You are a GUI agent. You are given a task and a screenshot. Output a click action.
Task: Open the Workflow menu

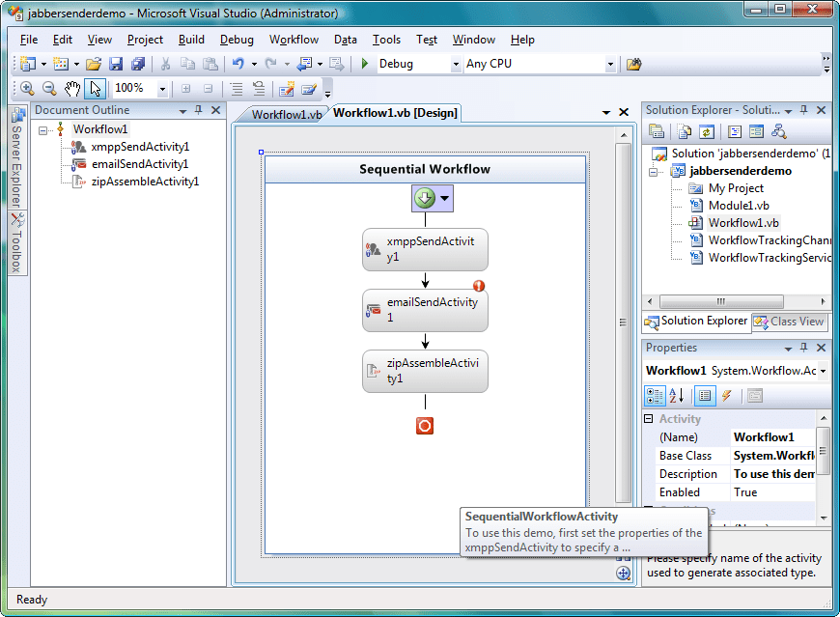tap(294, 40)
